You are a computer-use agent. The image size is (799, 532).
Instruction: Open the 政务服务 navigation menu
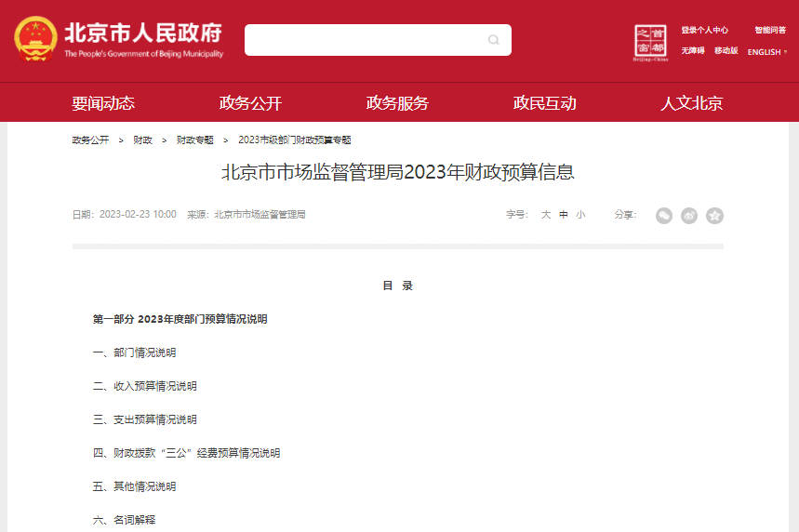click(x=397, y=103)
